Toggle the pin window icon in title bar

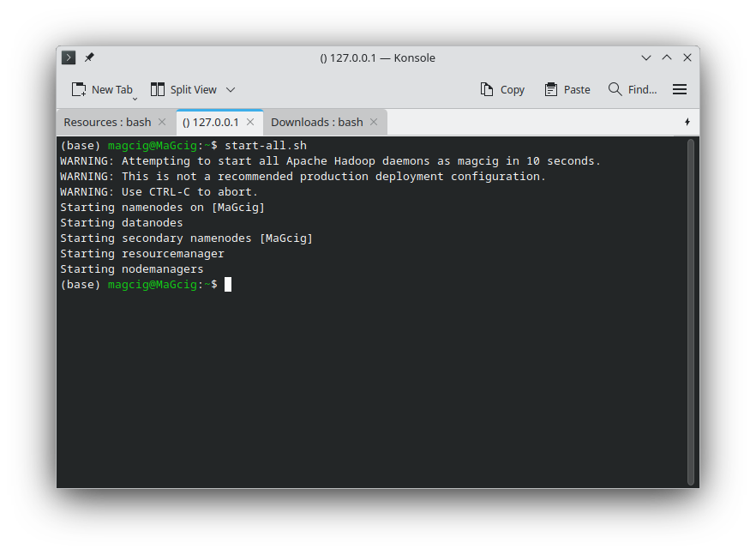89,57
